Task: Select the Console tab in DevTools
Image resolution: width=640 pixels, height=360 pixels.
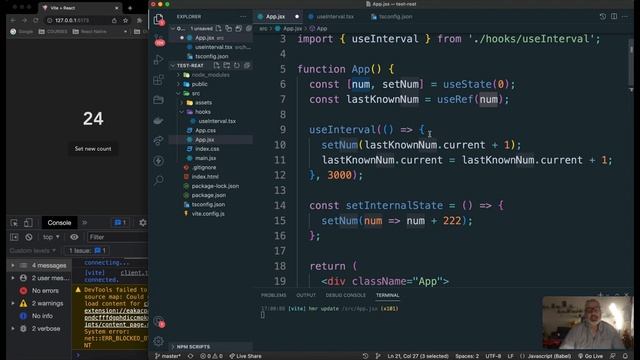Action: pyautogui.click(x=59, y=222)
